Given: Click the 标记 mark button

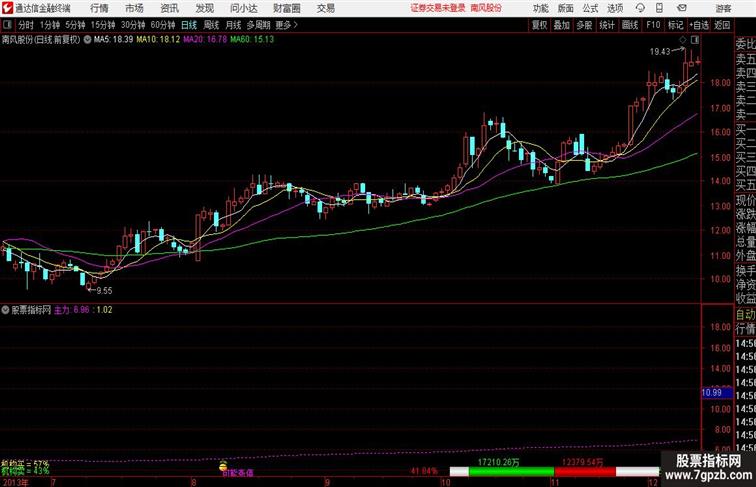Looking at the screenshot, I should (675, 25).
